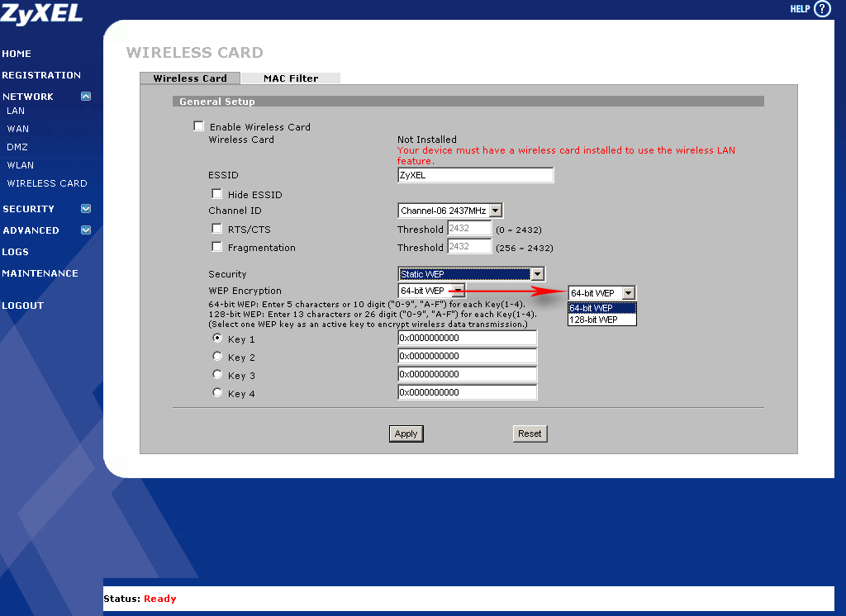Open LOGS in the sidebar
Screen dimensions: 846x616
15,252
